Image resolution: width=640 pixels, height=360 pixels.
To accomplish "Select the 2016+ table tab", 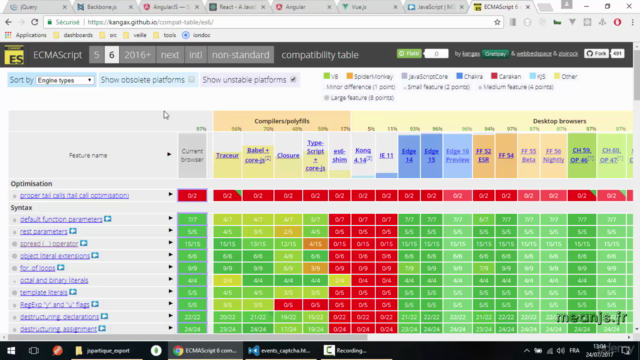I will [138, 55].
